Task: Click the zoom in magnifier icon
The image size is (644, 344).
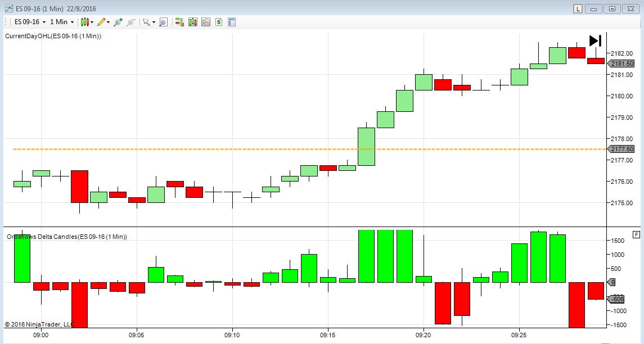Action: tap(118, 22)
